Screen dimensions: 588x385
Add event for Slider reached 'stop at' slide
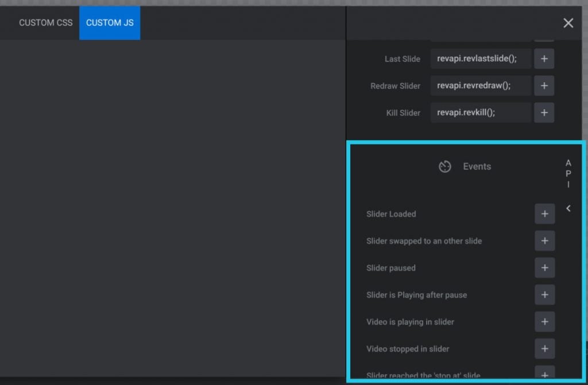(x=544, y=374)
